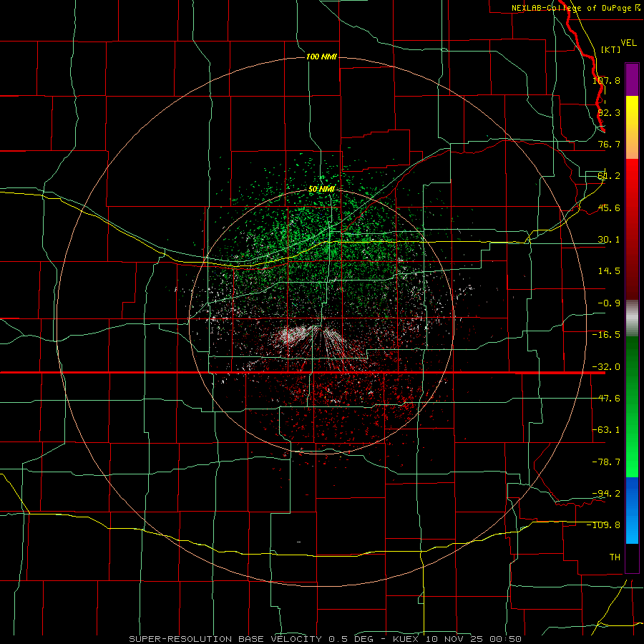Click the TH legend label

click(x=615, y=557)
